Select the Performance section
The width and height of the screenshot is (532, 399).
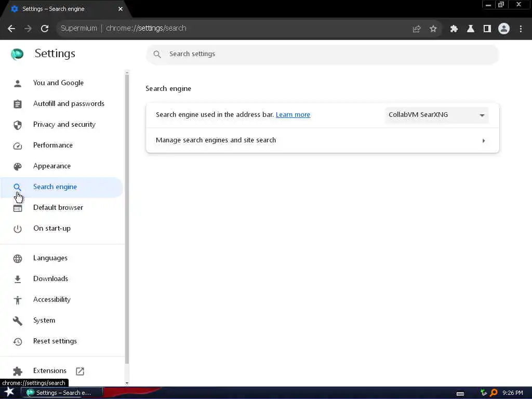pos(61,145)
